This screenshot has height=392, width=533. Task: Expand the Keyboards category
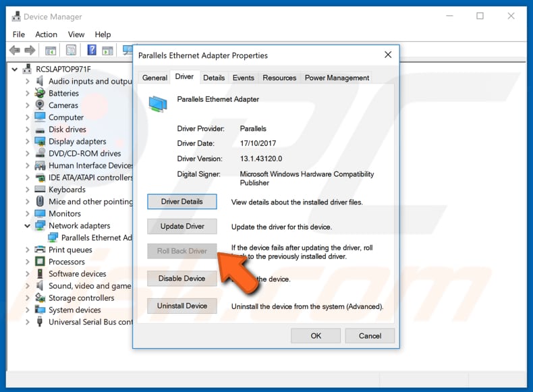(27, 190)
